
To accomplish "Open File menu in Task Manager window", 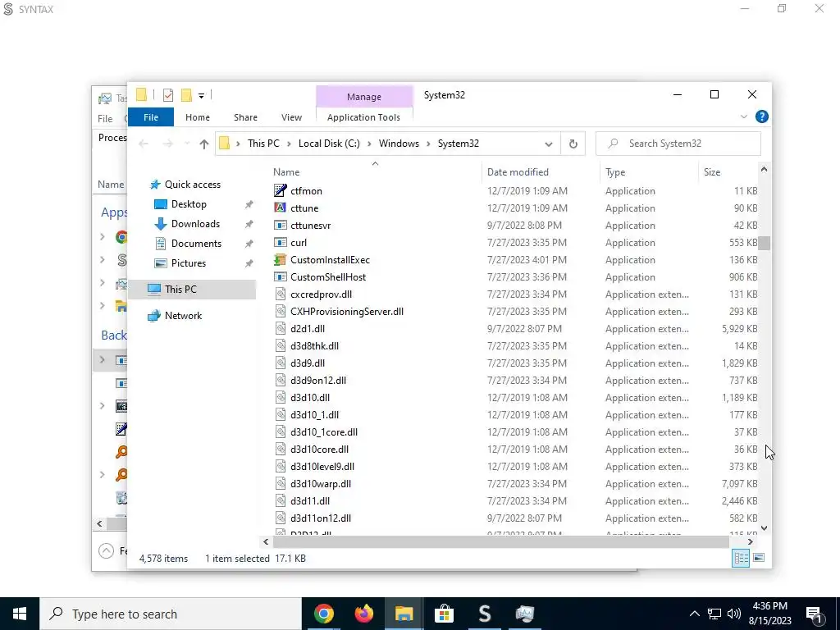I will pyautogui.click(x=105, y=118).
